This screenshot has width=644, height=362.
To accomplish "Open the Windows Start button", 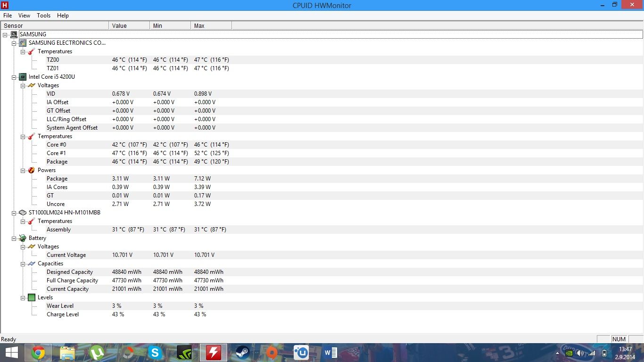I will click(11, 353).
